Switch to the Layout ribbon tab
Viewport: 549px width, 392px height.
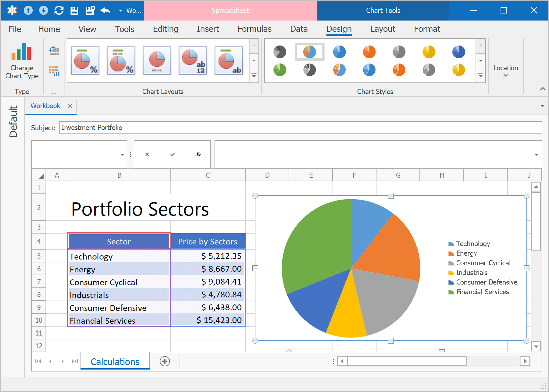pos(383,29)
